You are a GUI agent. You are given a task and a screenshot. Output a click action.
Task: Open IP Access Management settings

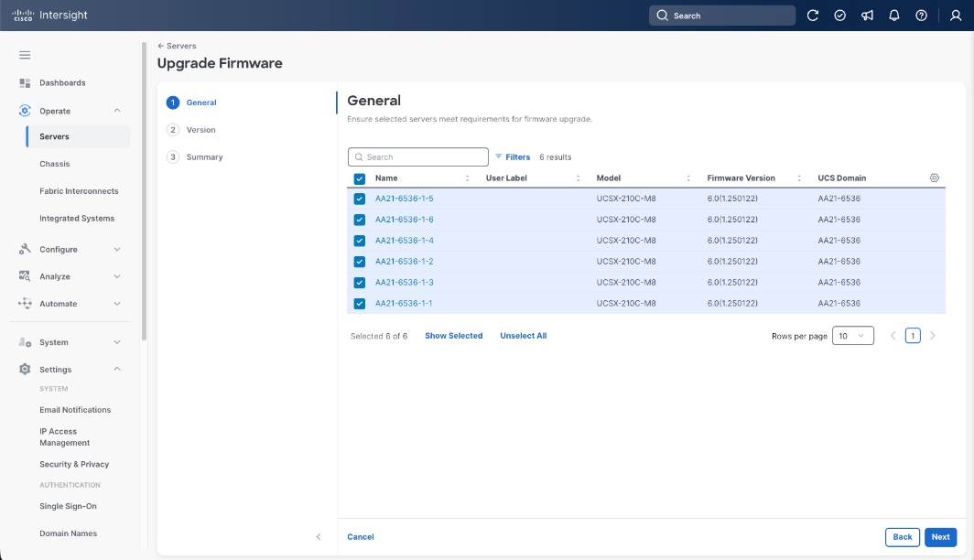tap(65, 437)
